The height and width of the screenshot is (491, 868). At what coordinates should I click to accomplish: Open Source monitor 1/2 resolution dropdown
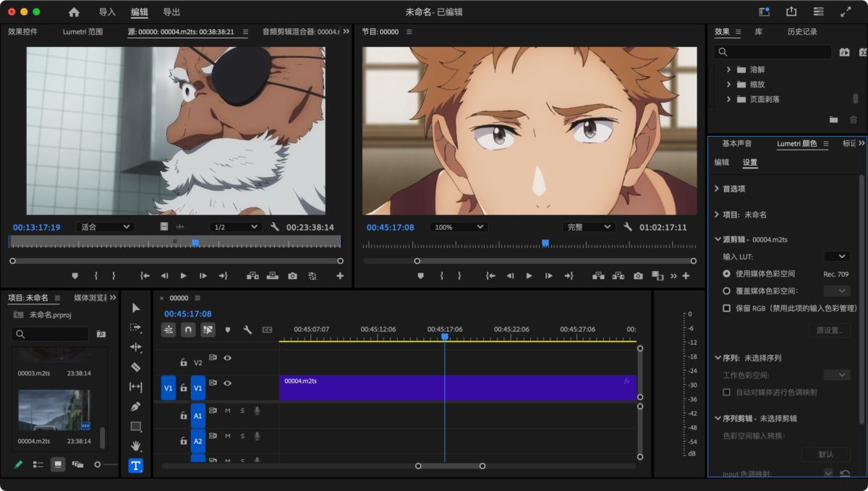tap(235, 227)
